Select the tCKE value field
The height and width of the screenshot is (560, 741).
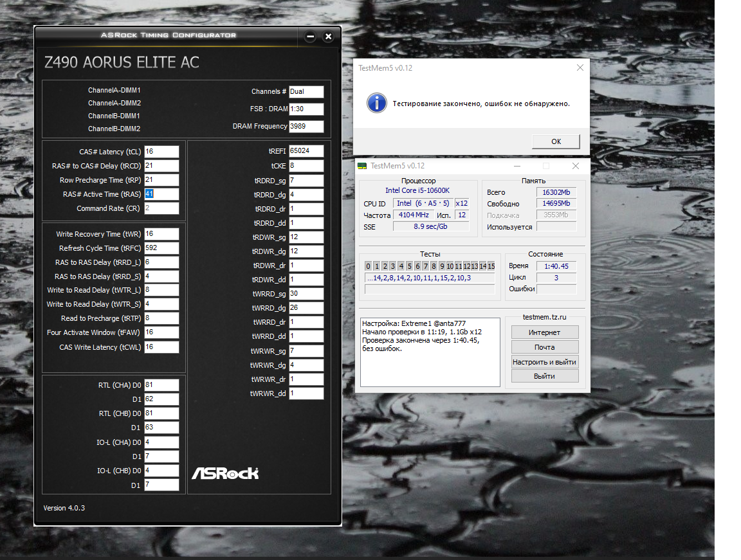pyautogui.click(x=306, y=166)
